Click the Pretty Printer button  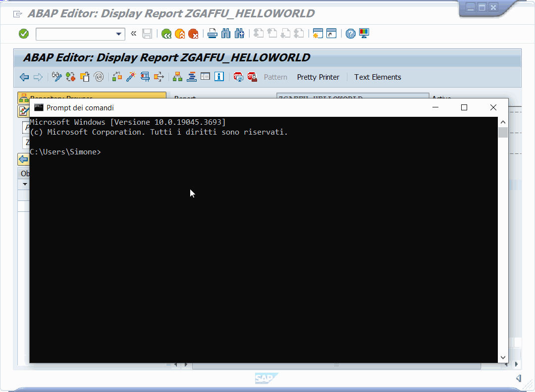(x=318, y=77)
